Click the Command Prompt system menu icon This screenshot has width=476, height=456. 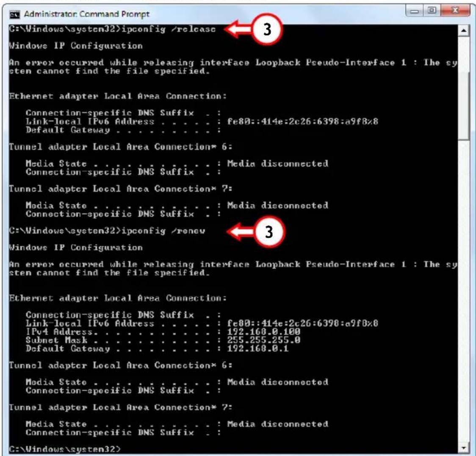[x=14, y=14]
